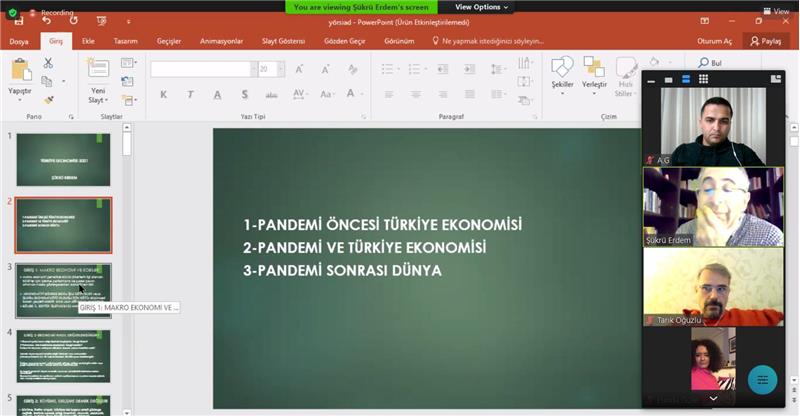The height and width of the screenshot is (416, 800).
Task: Toggle bold with the K button
Action: point(163,94)
